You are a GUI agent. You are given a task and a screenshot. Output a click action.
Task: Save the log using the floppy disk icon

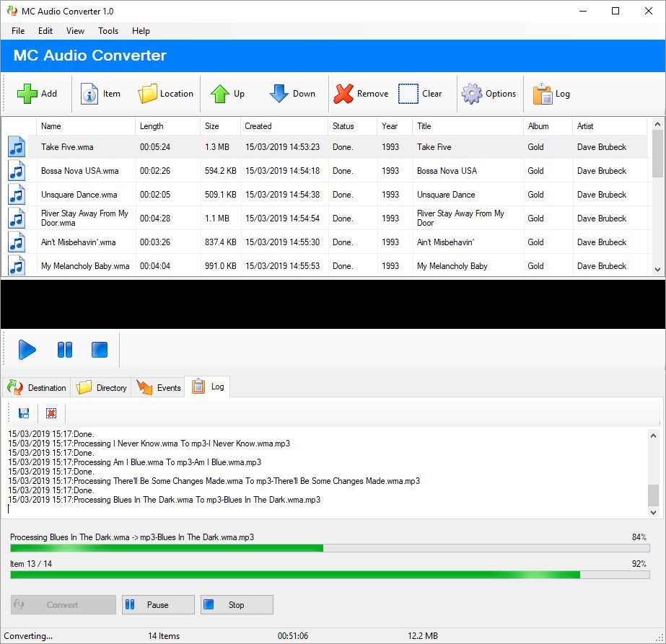click(22, 412)
